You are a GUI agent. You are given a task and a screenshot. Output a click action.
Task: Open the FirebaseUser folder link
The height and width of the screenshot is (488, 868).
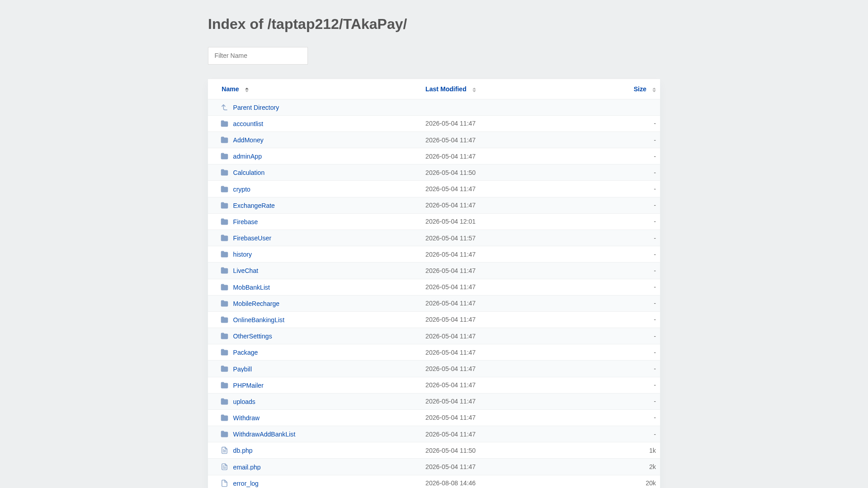[x=252, y=238]
